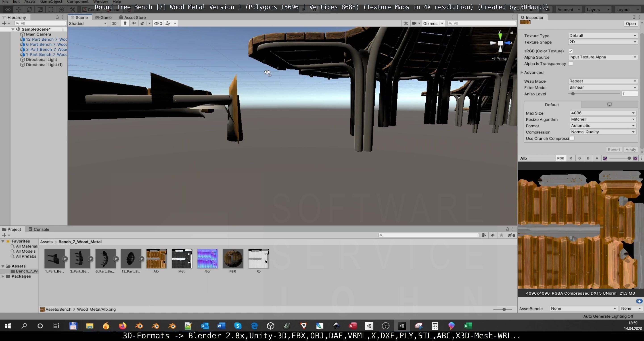This screenshot has height=341, width=644.
Task: Adjust the Aniso Level slider
Action: (x=573, y=94)
